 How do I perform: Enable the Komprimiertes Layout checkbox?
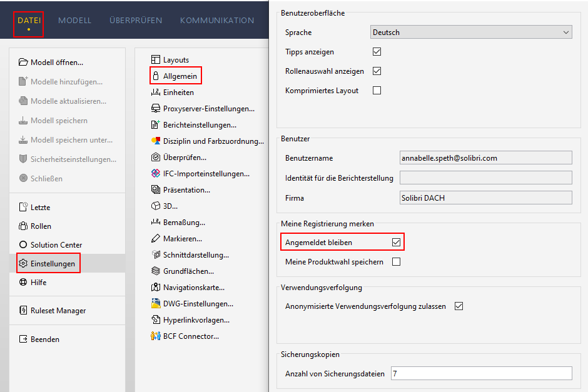pyautogui.click(x=377, y=90)
